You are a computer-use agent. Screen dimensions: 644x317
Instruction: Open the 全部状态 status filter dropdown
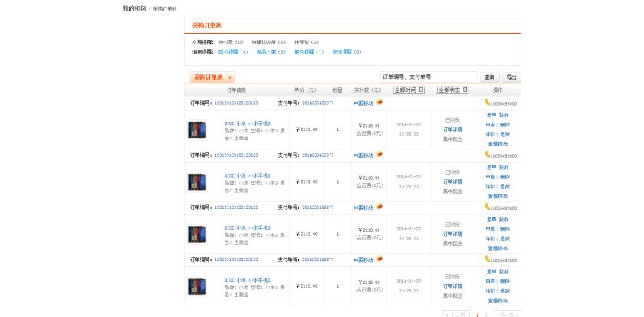[452, 90]
